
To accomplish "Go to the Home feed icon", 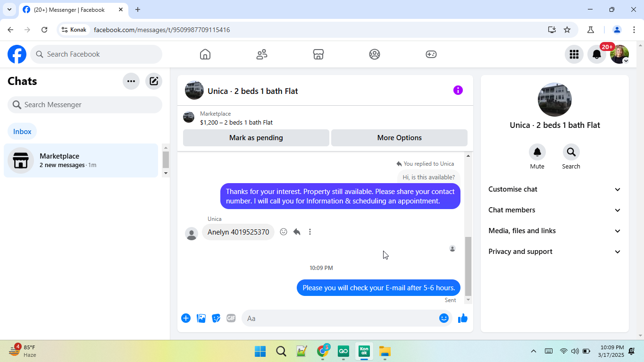I will coord(205,54).
